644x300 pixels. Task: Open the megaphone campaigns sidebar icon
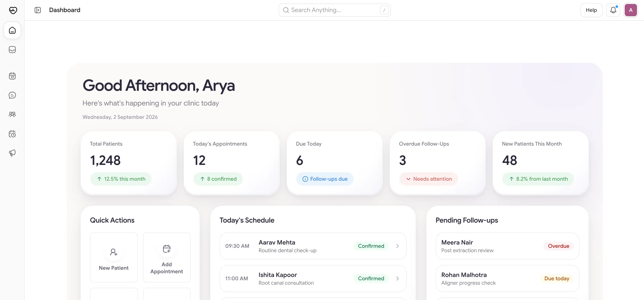(12, 153)
